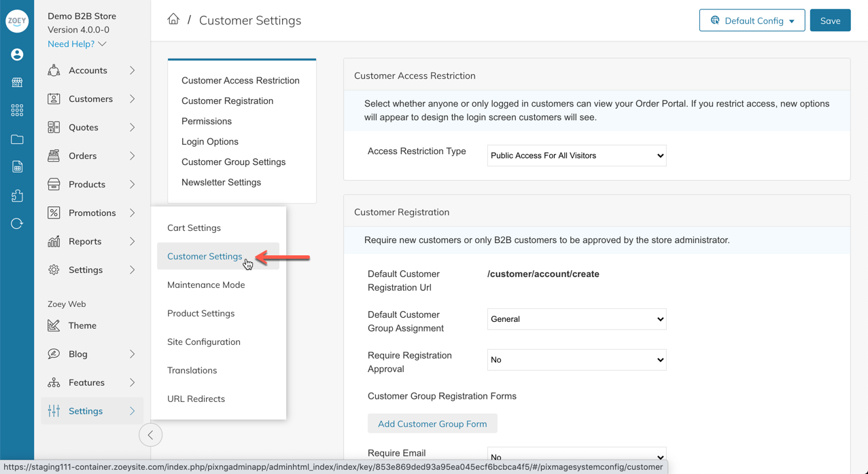Open URL Redirects from flyout menu
Screen dimensions: 868x474
point(218,399)
